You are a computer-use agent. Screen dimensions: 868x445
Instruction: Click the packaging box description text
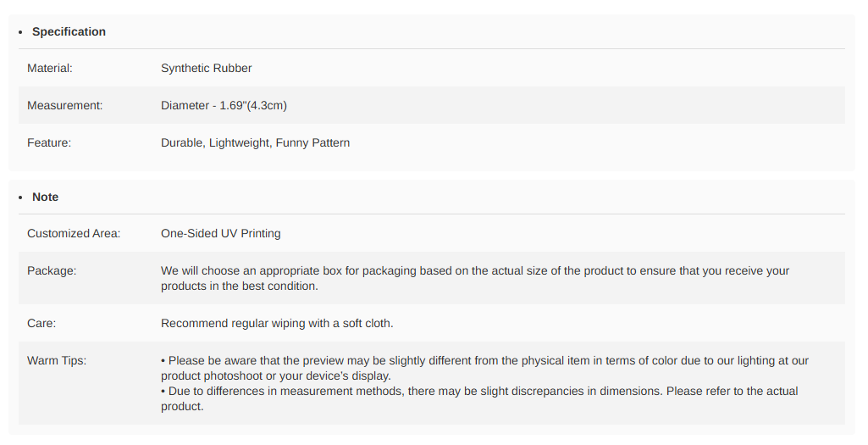(x=474, y=278)
